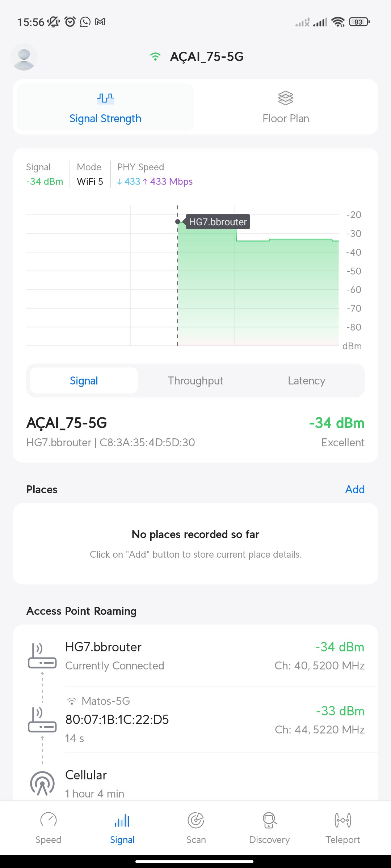Open the Speed test tab icon

pos(48,820)
